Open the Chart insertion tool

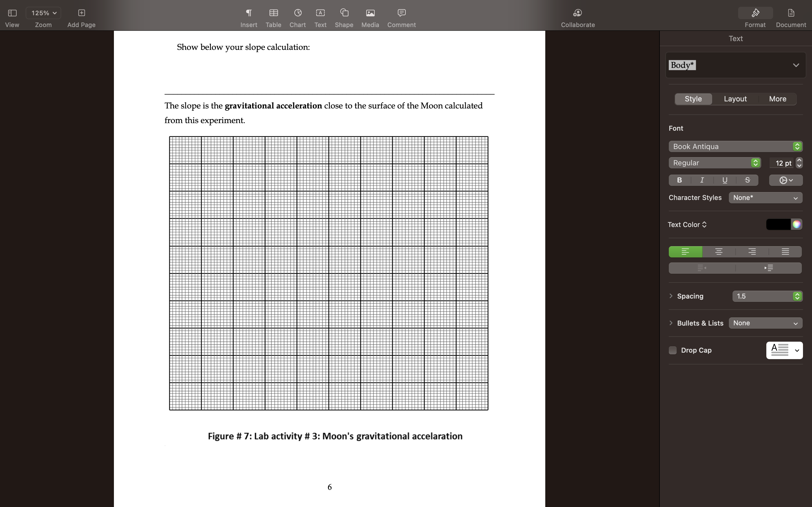(297, 16)
